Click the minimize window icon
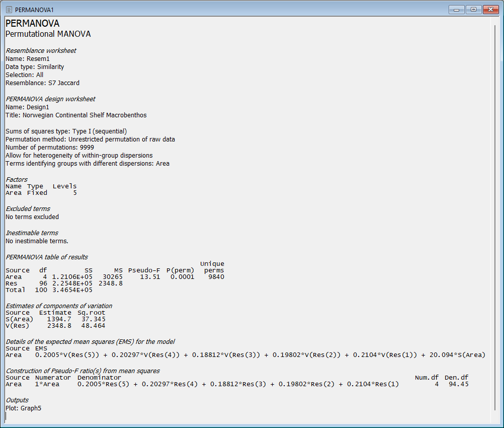504x428 pixels. [457, 10]
